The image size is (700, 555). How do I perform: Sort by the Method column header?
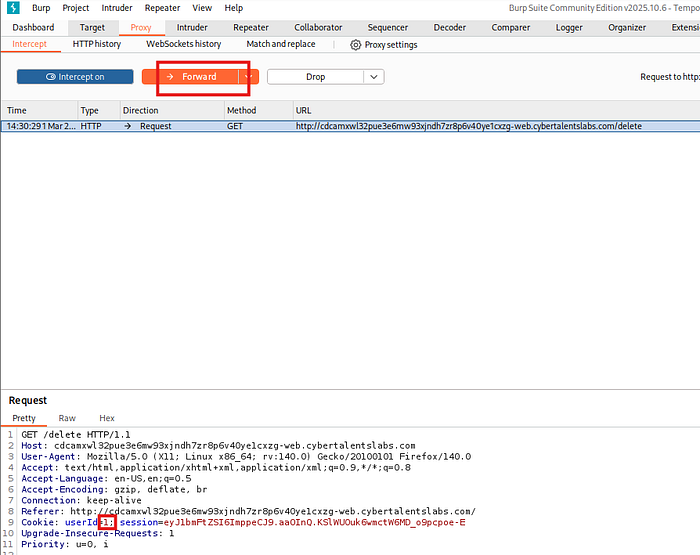pos(258,110)
